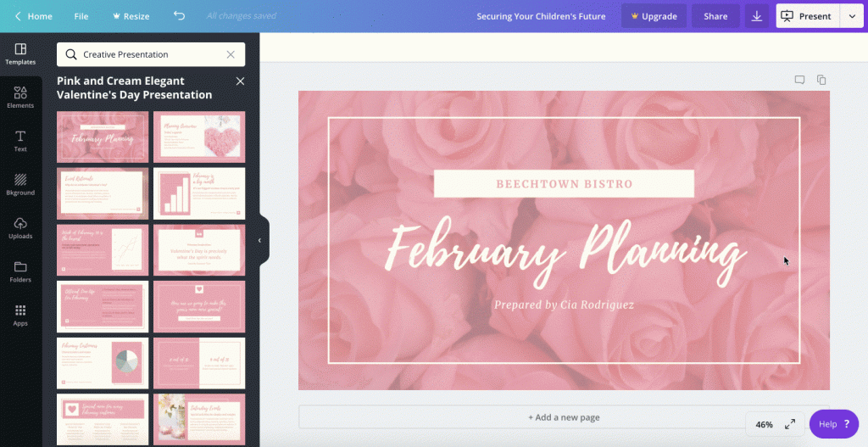Open the Text sidebar tab
This screenshot has height=447, width=868.
20,142
